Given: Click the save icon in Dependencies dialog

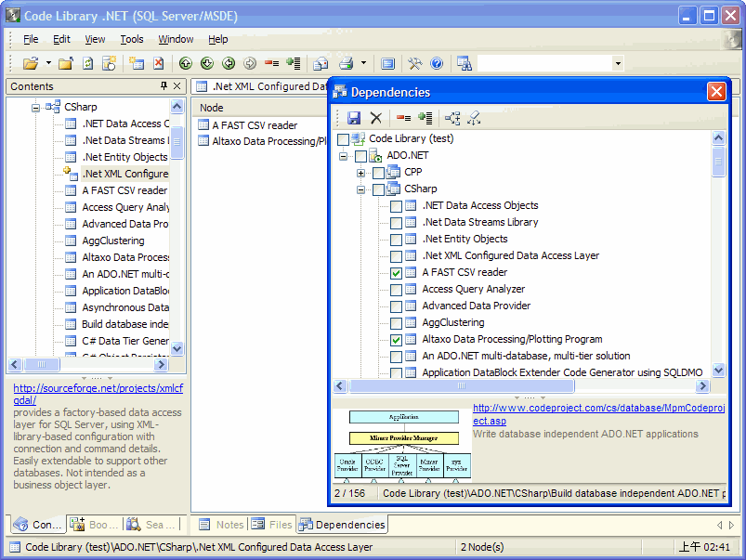Looking at the screenshot, I should click(x=354, y=118).
